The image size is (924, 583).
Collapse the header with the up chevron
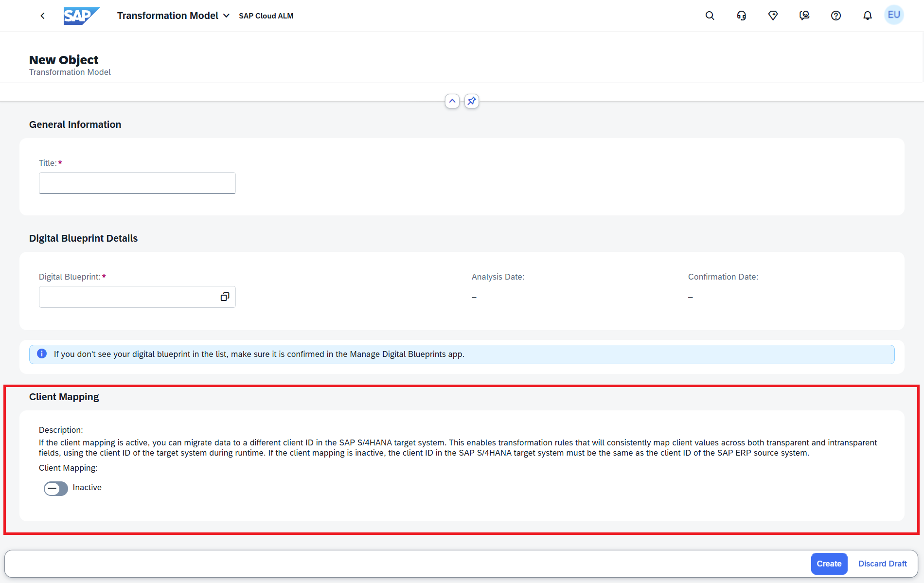(452, 101)
